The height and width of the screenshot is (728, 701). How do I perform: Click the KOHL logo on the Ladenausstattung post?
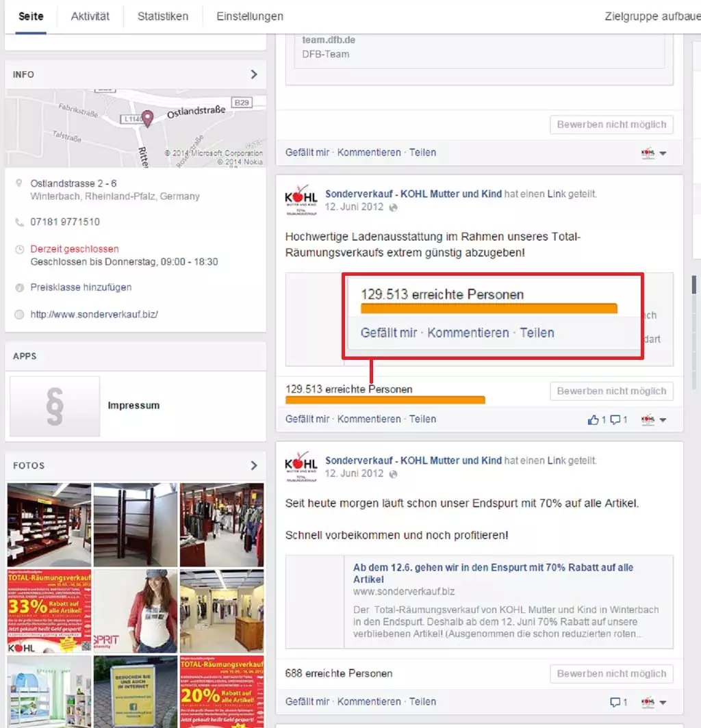click(301, 200)
